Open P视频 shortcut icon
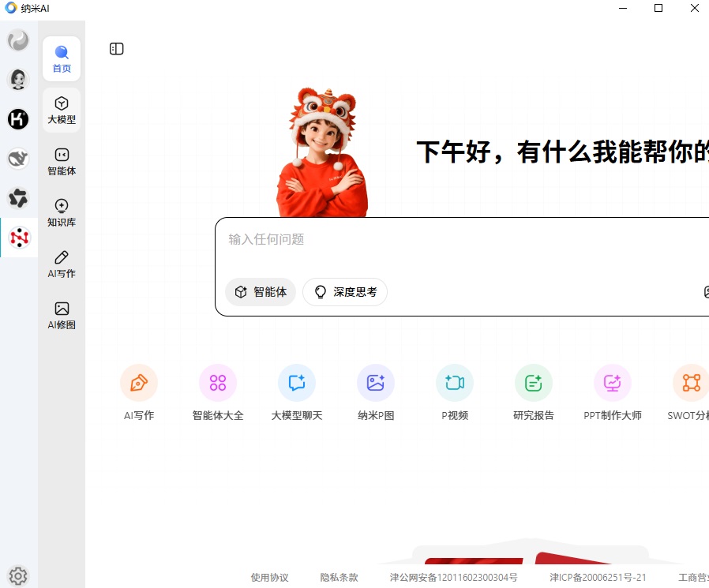The image size is (709, 588). click(x=455, y=383)
